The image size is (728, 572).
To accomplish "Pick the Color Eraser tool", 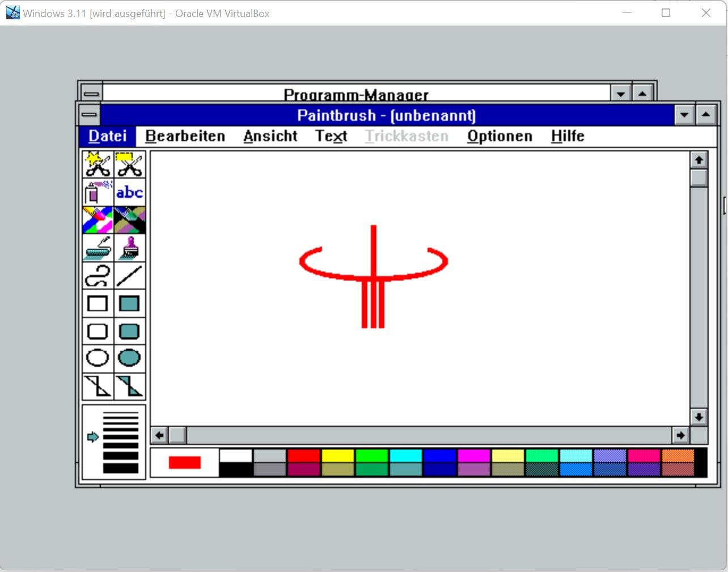I will point(98,220).
